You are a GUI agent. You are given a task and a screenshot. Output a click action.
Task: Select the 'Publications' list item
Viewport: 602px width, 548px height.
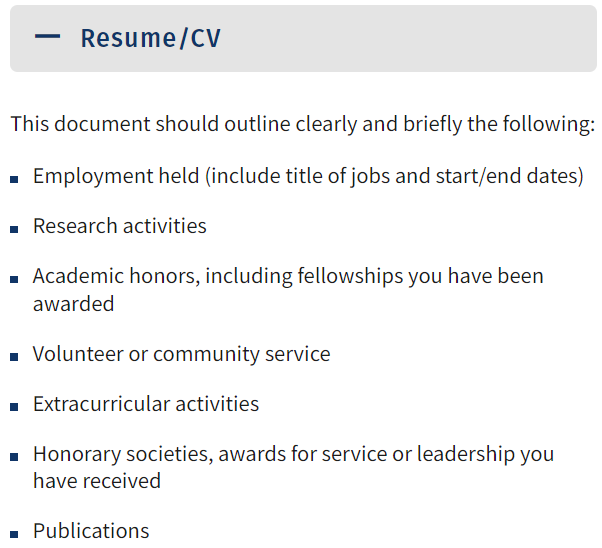91,531
